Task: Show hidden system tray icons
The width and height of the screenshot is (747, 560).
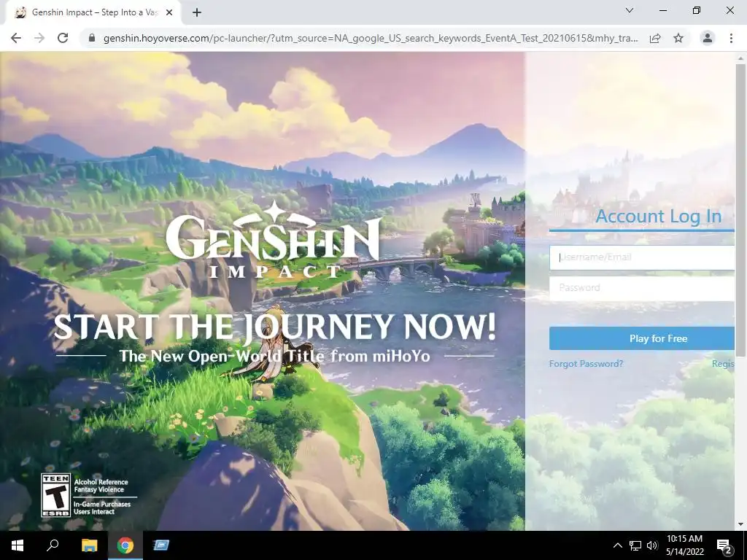Action: (617, 545)
